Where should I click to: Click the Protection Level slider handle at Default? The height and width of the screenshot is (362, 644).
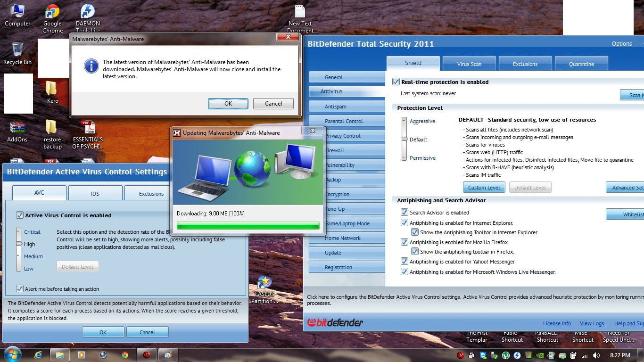coord(404,139)
